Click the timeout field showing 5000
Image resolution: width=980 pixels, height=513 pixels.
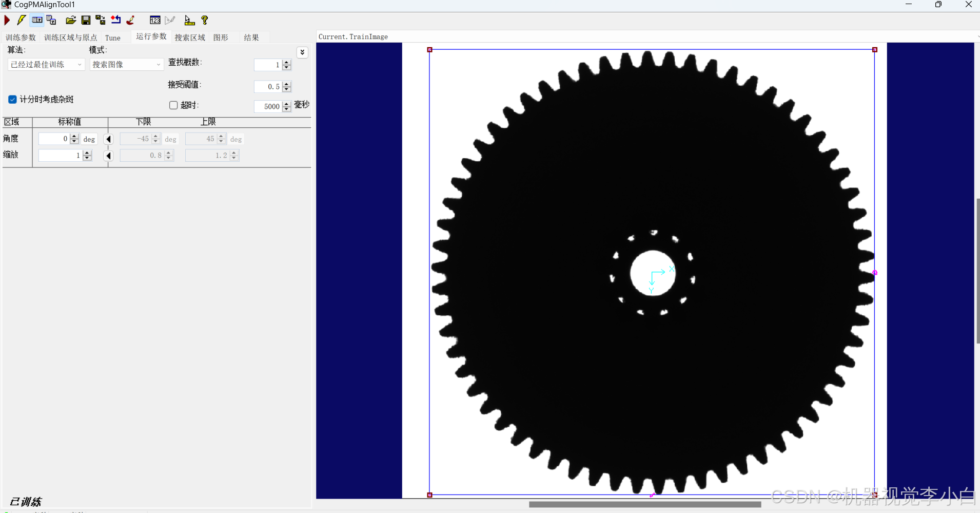coord(268,106)
